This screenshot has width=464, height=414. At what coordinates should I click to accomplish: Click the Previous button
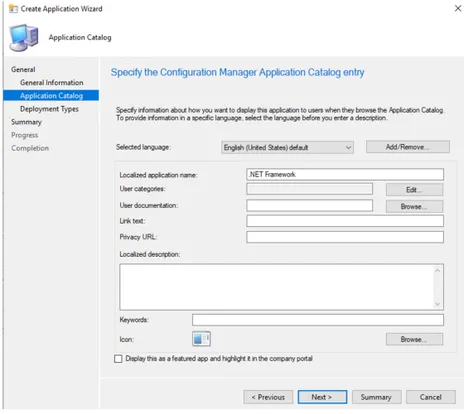click(268, 397)
